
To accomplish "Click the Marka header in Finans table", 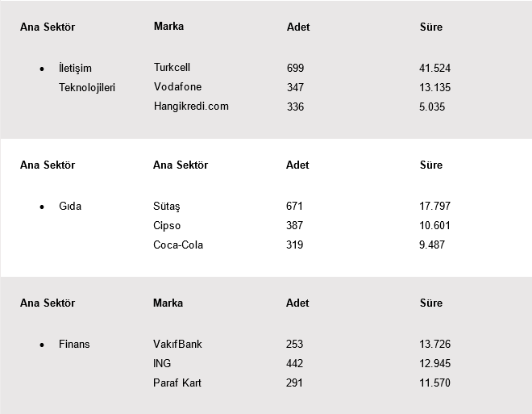I will pyautogui.click(x=168, y=303).
